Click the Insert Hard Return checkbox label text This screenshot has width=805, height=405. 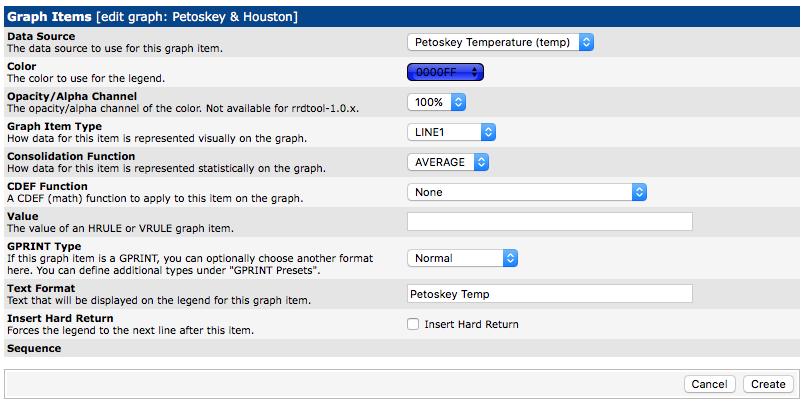coord(471,324)
